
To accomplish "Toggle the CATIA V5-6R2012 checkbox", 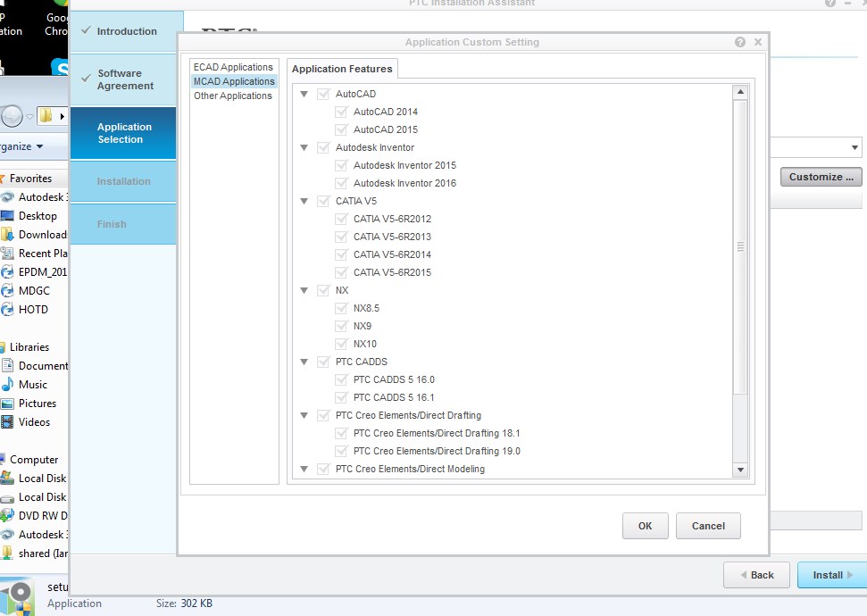I will coord(341,219).
